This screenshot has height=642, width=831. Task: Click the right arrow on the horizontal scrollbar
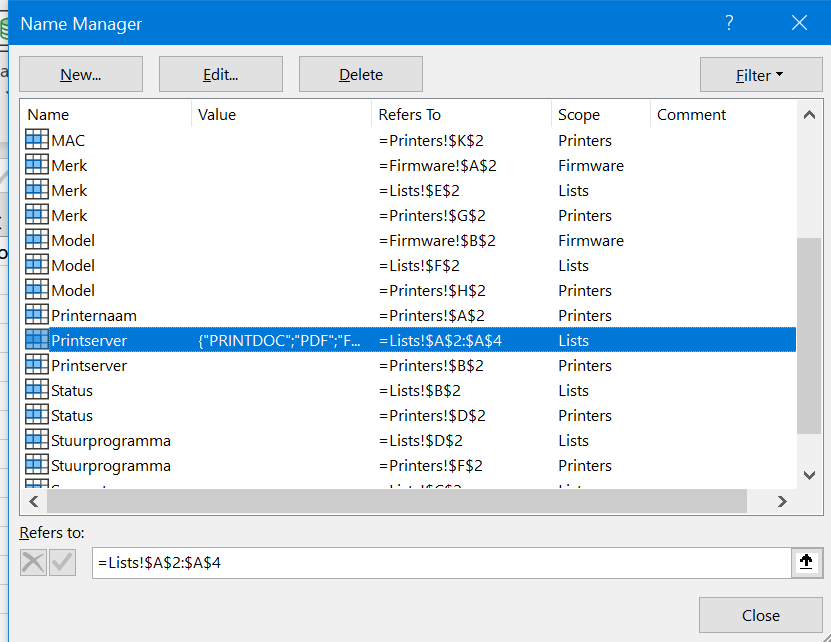click(x=782, y=500)
